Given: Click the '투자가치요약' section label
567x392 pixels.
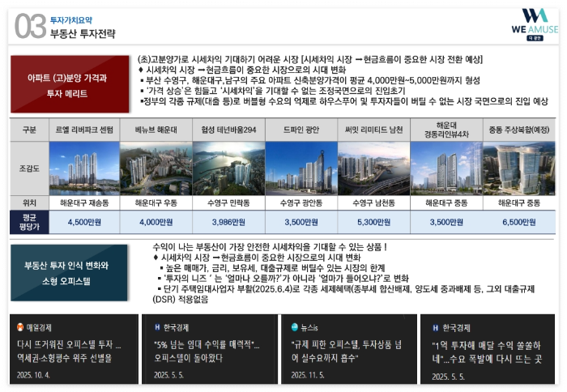Looking at the screenshot, I should [71, 20].
